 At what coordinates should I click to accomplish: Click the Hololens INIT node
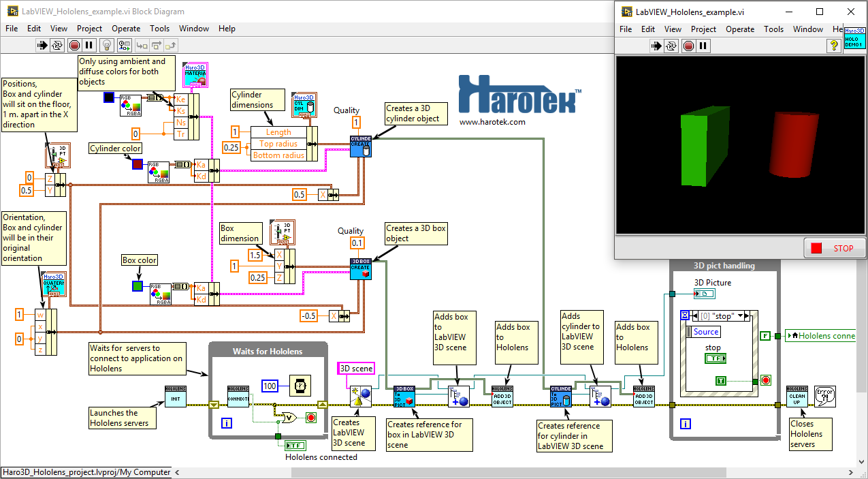click(x=175, y=397)
